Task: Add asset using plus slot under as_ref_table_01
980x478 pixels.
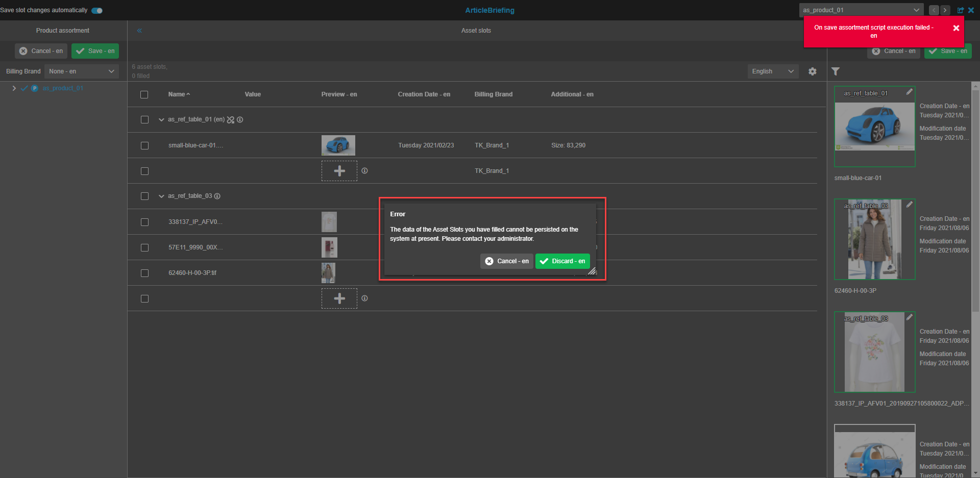Action: pos(339,171)
